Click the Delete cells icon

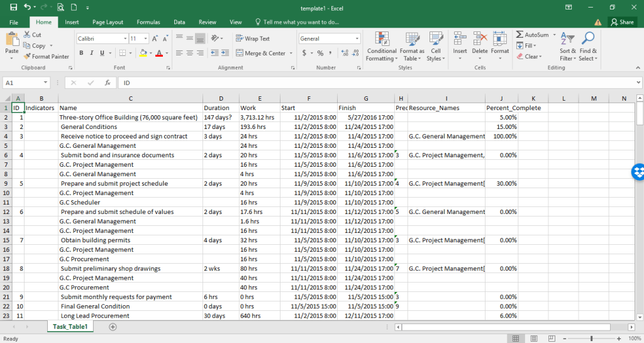[480, 40]
